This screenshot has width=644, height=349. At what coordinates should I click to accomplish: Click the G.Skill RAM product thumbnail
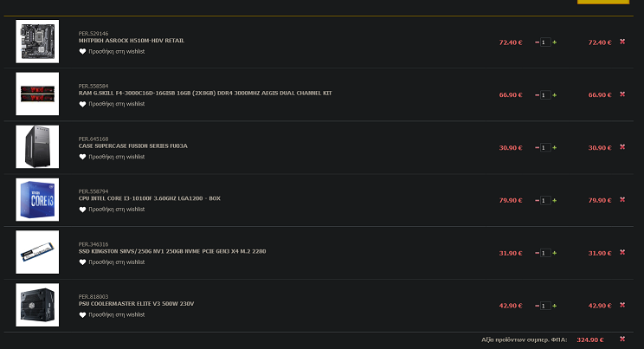[x=37, y=94]
